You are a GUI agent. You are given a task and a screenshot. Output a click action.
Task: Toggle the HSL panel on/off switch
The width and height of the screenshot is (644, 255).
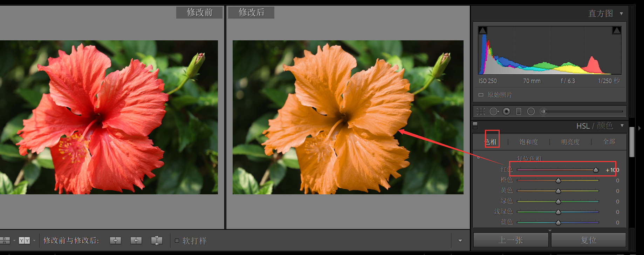pos(475,125)
